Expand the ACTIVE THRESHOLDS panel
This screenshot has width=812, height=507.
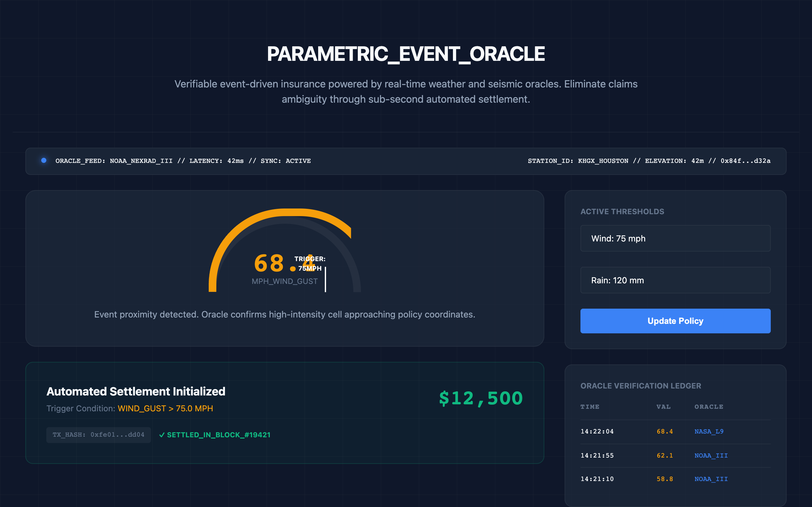tap(622, 212)
